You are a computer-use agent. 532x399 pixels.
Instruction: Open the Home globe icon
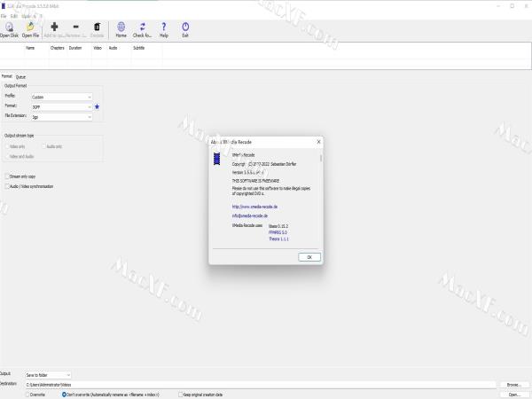click(x=121, y=27)
